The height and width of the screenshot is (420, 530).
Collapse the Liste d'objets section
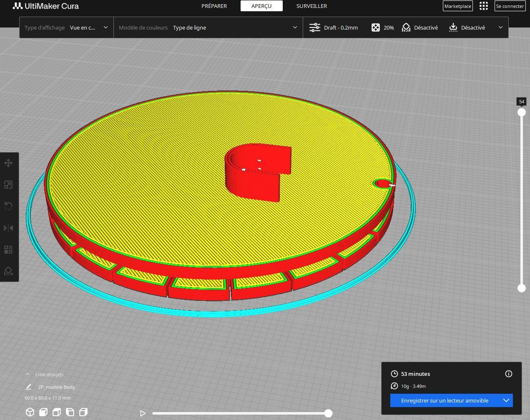(28, 375)
